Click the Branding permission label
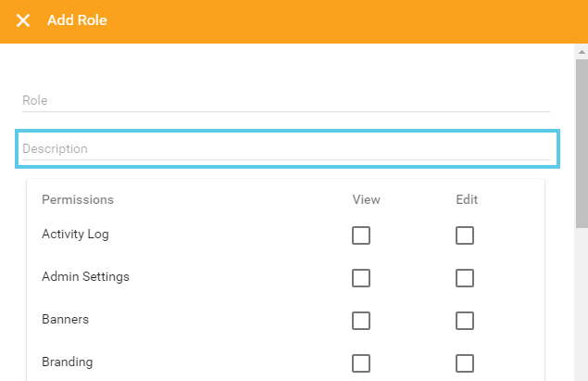Image resolution: width=588 pixels, height=381 pixels. tap(68, 362)
